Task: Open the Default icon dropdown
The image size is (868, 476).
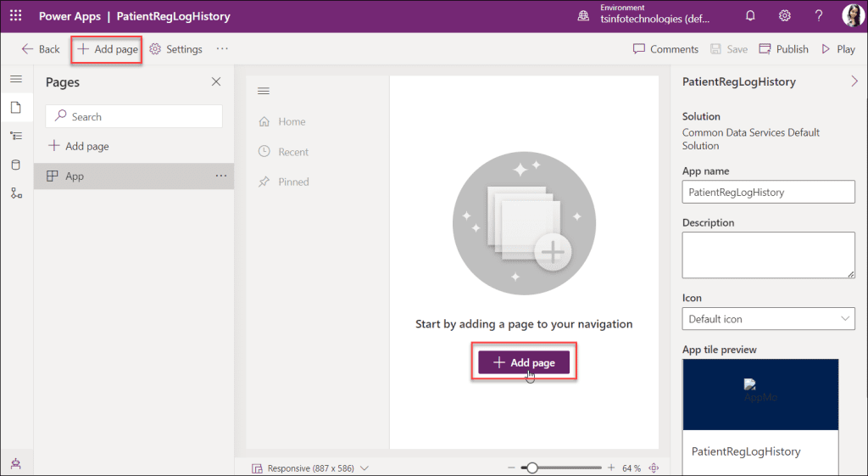Action: tap(768, 319)
